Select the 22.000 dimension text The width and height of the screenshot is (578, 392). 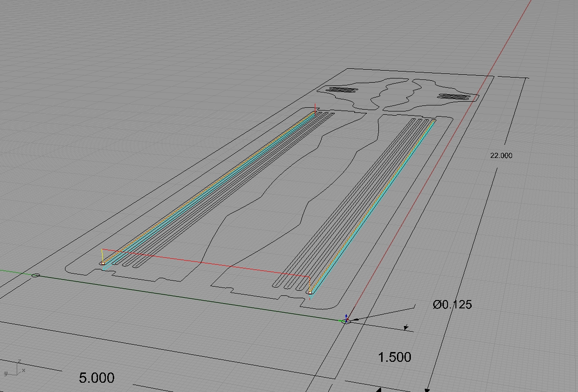501,156
